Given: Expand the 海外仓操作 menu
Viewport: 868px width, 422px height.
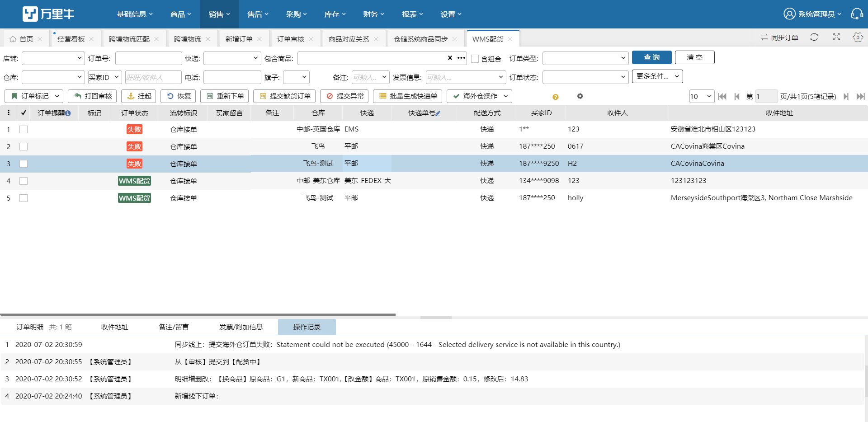Looking at the screenshot, I should 479,96.
